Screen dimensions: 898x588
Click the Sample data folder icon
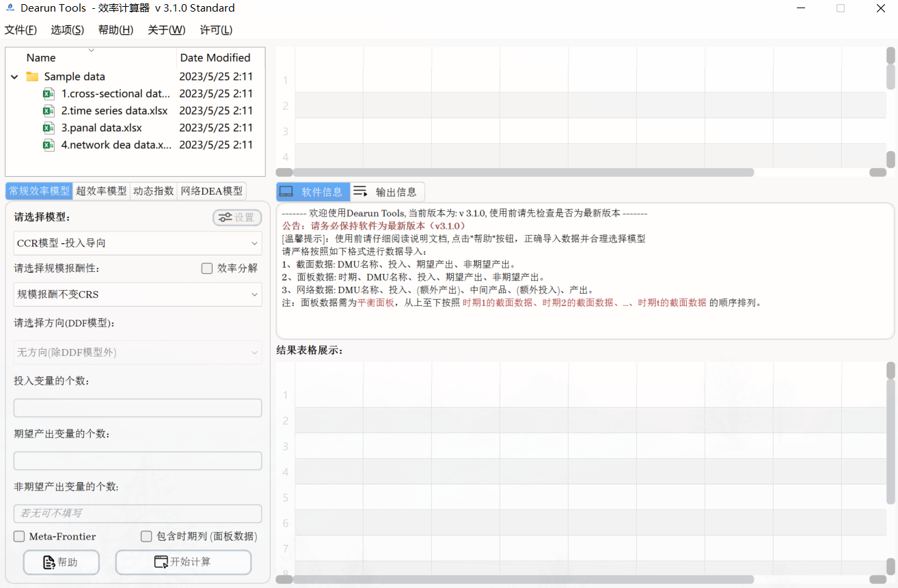(32, 76)
